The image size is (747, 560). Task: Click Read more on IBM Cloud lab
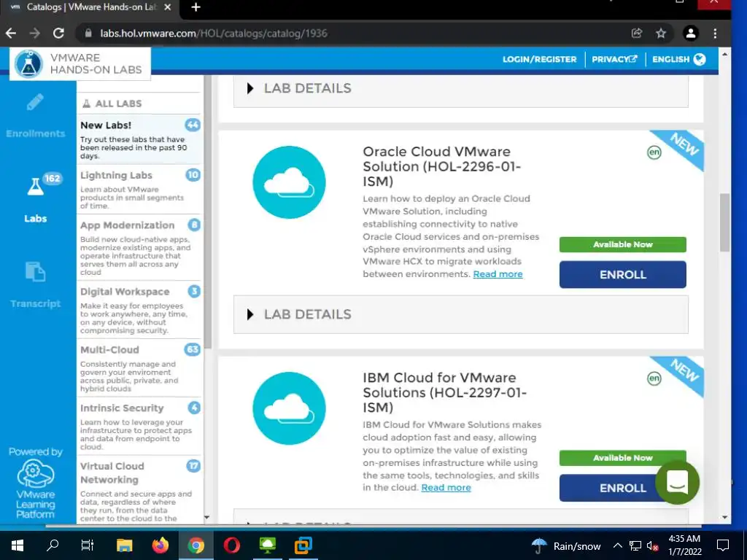(446, 488)
